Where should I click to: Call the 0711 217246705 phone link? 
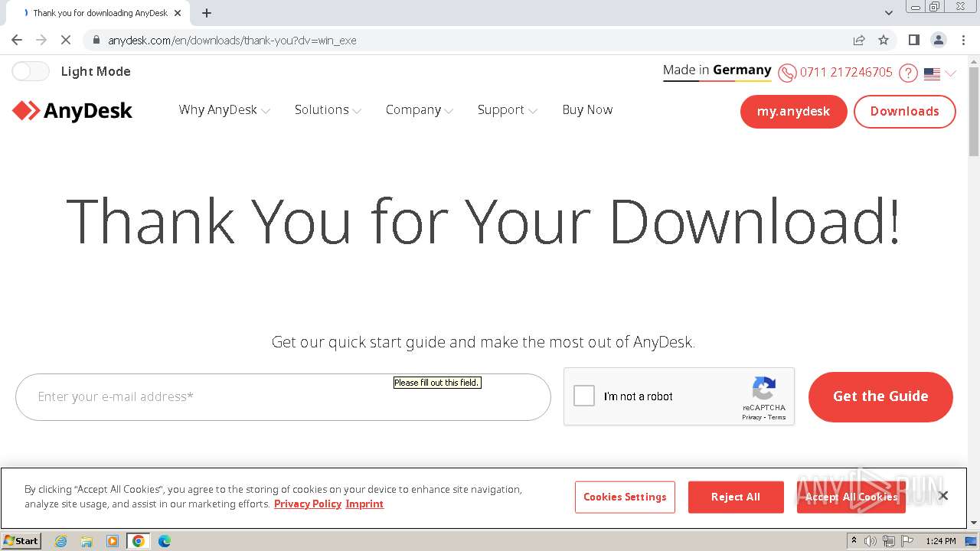[846, 72]
